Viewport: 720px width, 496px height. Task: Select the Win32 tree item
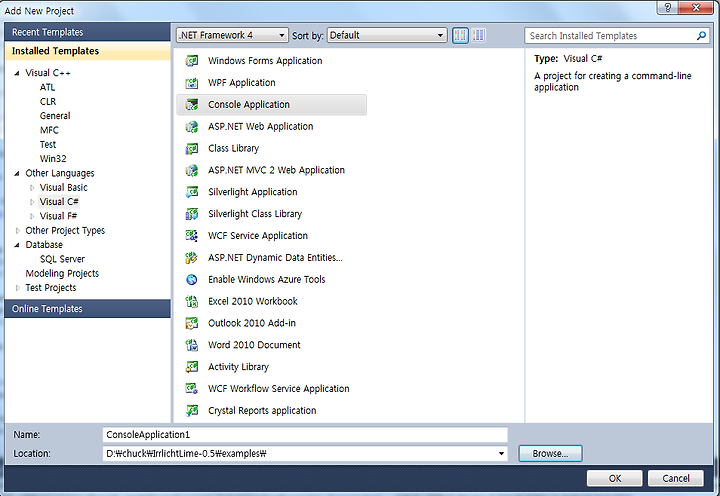(x=53, y=158)
